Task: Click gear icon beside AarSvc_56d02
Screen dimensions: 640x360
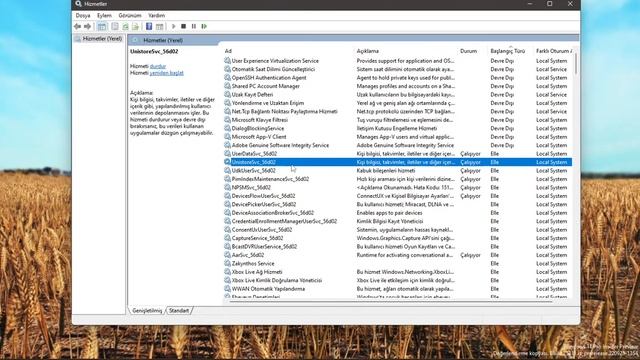Action: pyautogui.click(x=227, y=255)
